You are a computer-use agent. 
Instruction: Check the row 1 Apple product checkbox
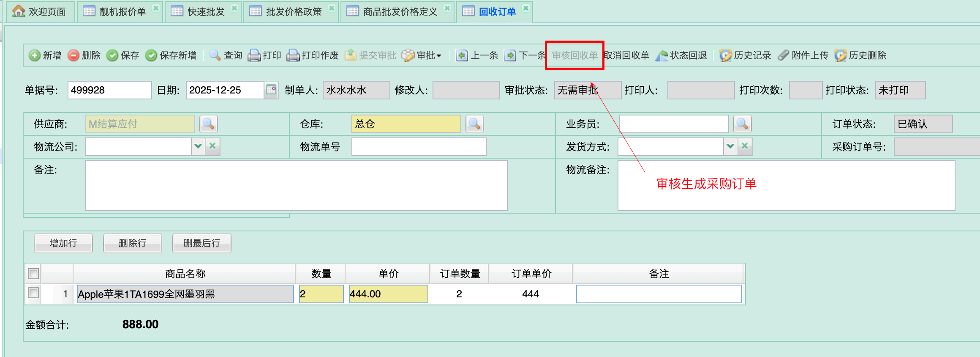click(x=34, y=293)
